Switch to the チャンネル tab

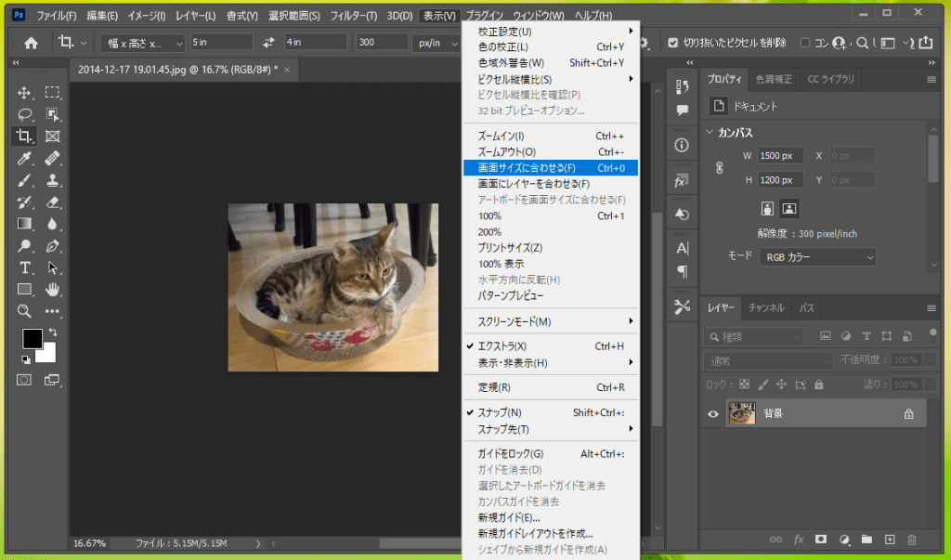click(766, 307)
